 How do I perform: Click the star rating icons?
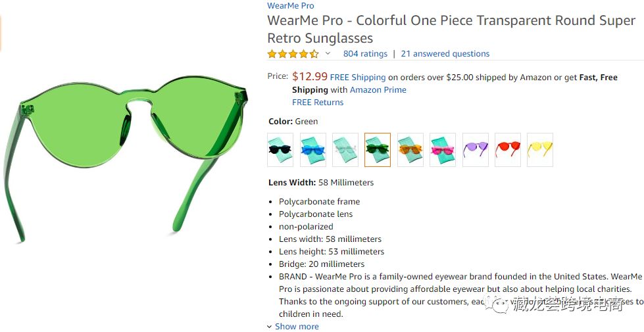[x=293, y=54]
